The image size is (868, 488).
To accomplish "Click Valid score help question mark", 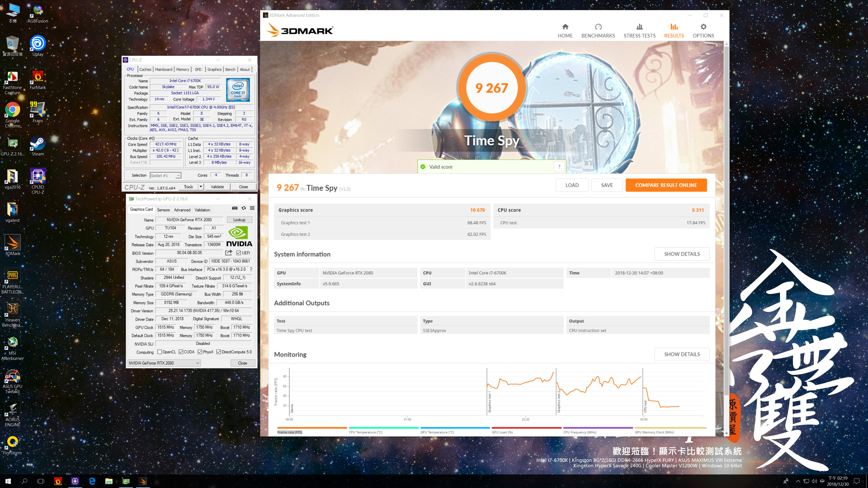I will pyautogui.click(x=559, y=167).
